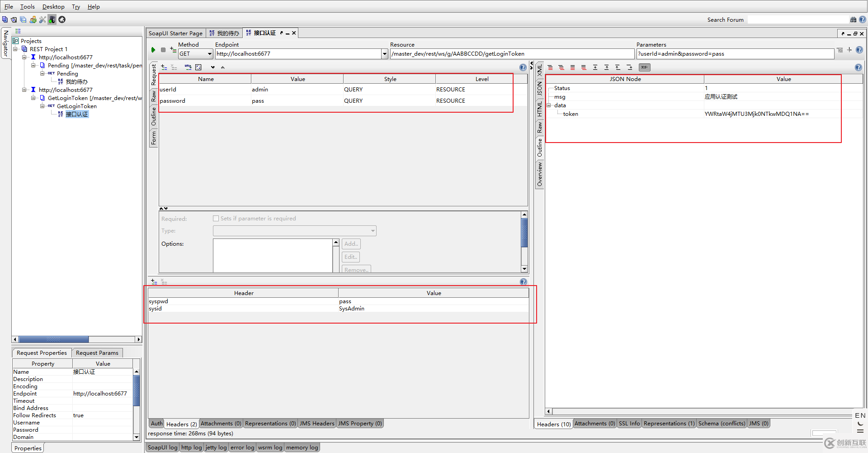Click the Request Properties vertical scrollbar thumb
This screenshot has width=868, height=453.
click(137, 390)
